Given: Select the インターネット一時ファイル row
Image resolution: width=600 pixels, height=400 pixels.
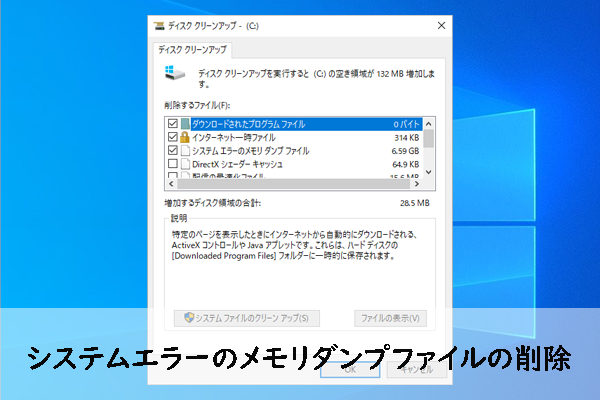Looking at the screenshot, I should 294,137.
